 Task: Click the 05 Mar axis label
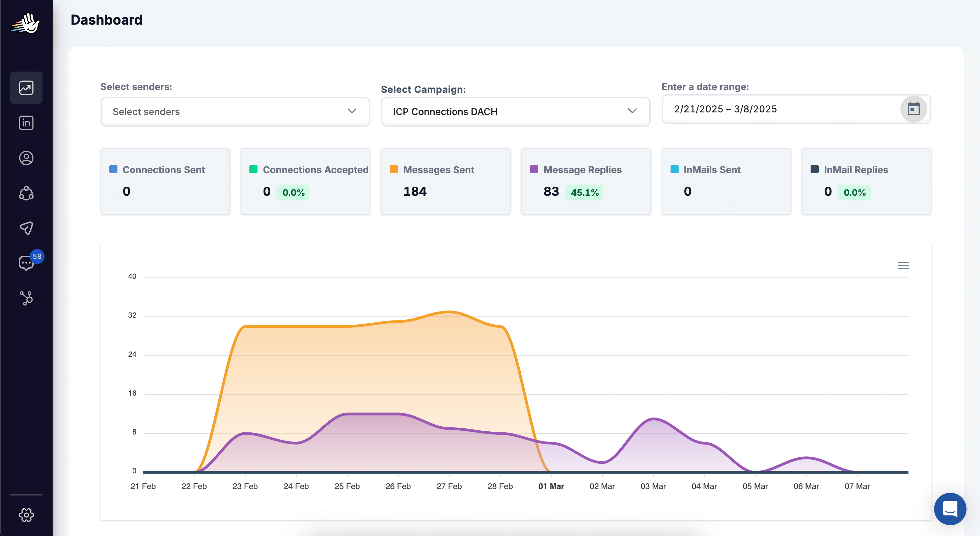point(755,486)
